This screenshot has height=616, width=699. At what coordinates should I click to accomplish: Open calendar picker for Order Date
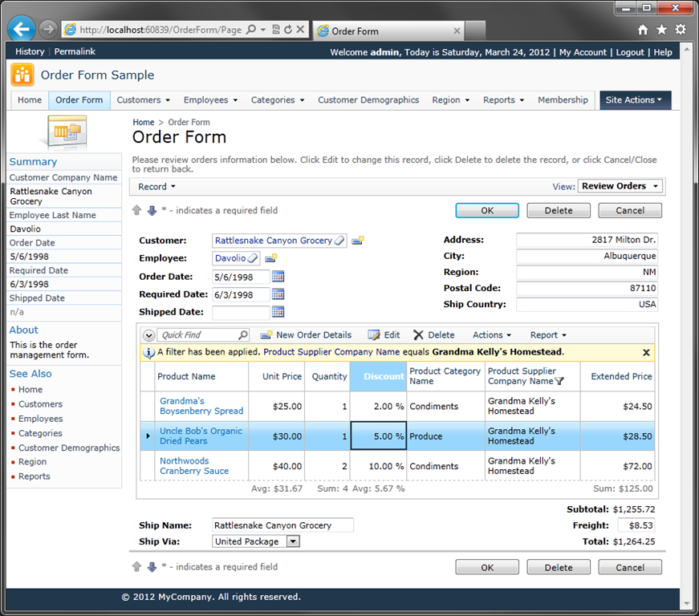pyautogui.click(x=278, y=277)
